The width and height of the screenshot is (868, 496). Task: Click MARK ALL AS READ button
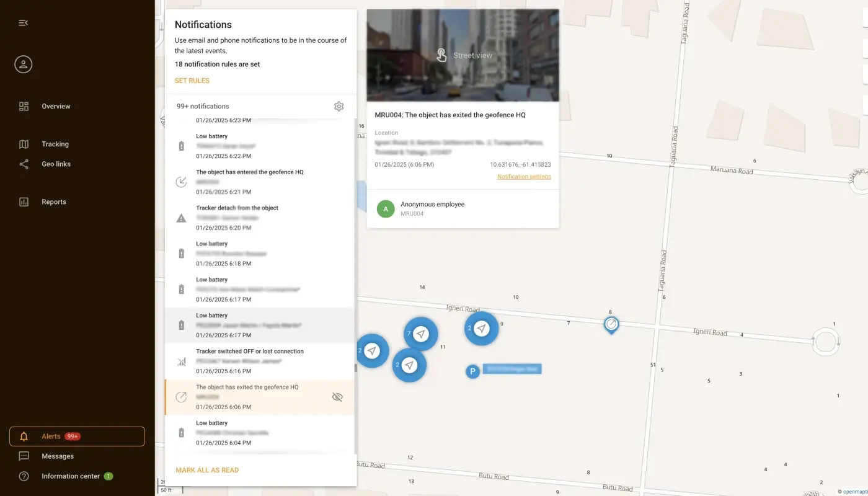click(207, 470)
